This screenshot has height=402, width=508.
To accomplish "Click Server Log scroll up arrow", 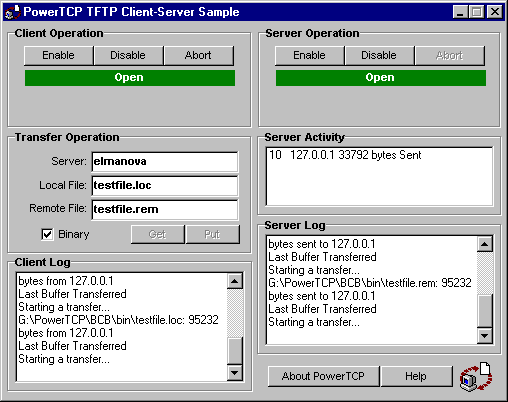I will (x=485, y=244).
